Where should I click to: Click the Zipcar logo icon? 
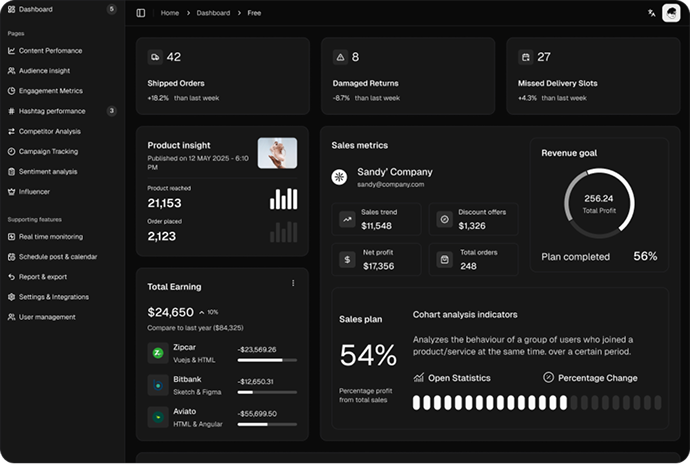click(157, 353)
